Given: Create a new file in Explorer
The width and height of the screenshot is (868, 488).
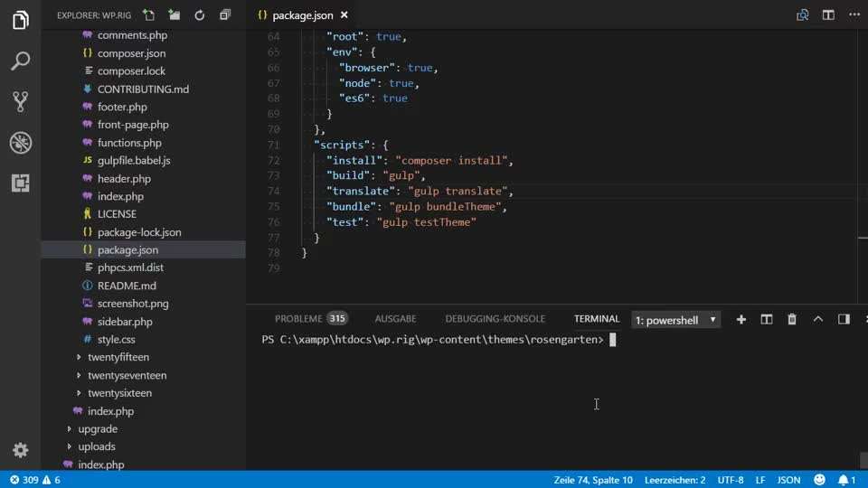Looking at the screenshot, I should tap(149, 15).
